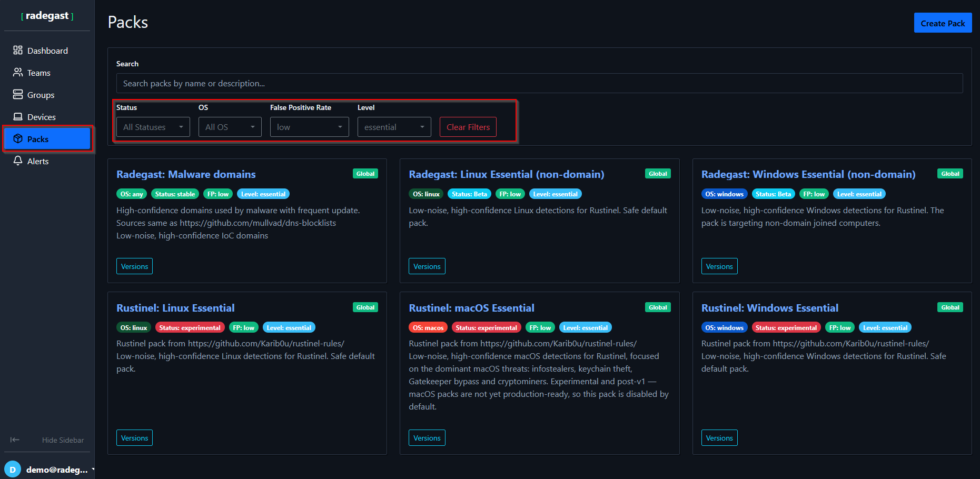Click Global badge on Rustinel: Windows Essential
This screenshot has width=980, height=479.
click(950, 307)
